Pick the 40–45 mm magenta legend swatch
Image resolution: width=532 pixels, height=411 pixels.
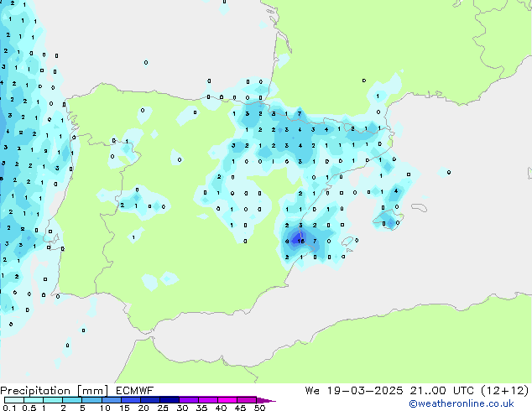coord(227,400)
